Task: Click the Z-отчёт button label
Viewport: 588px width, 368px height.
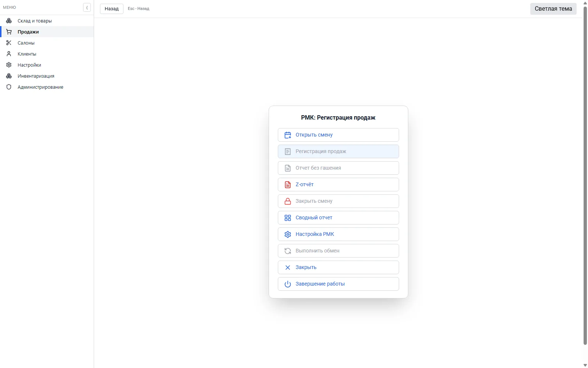Action: pyautogui.click(x=304, y=184)
